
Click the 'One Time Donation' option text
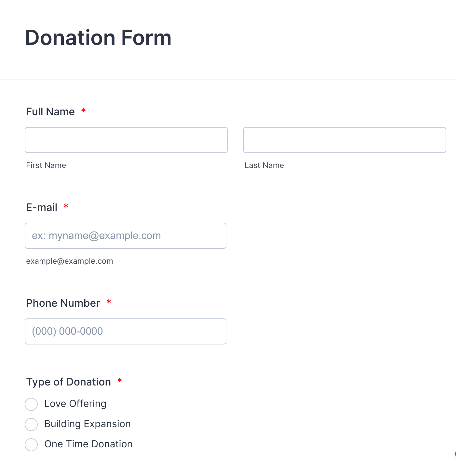(x=88, y=444)
